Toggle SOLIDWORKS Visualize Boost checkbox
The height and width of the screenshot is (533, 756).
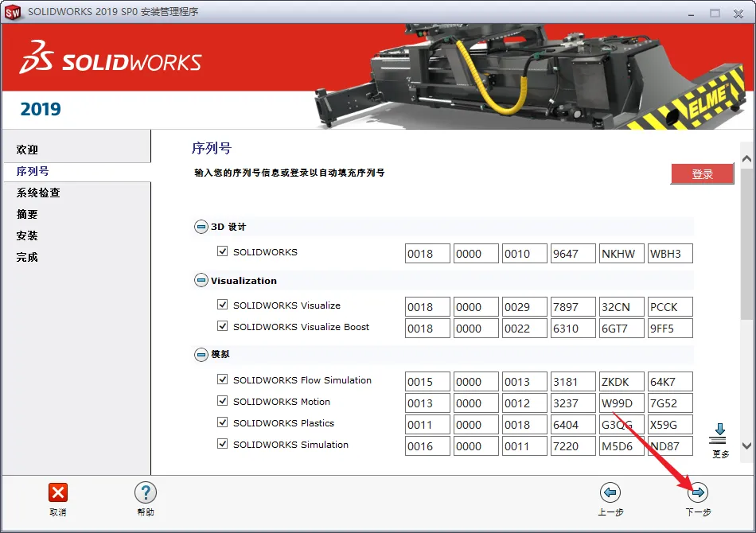click(222, 326)
